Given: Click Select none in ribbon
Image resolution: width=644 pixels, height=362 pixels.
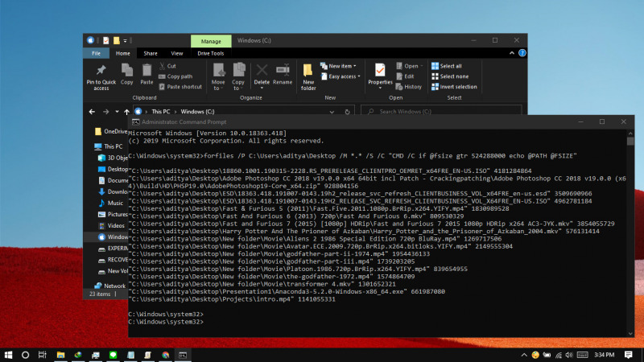Looking at the screenshot, I should click(x=450, y=76).
